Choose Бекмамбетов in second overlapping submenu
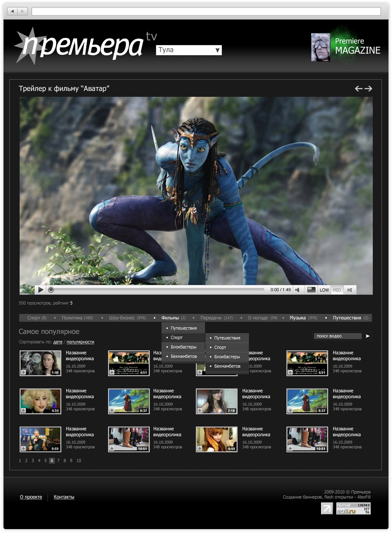 click(227, 366)
